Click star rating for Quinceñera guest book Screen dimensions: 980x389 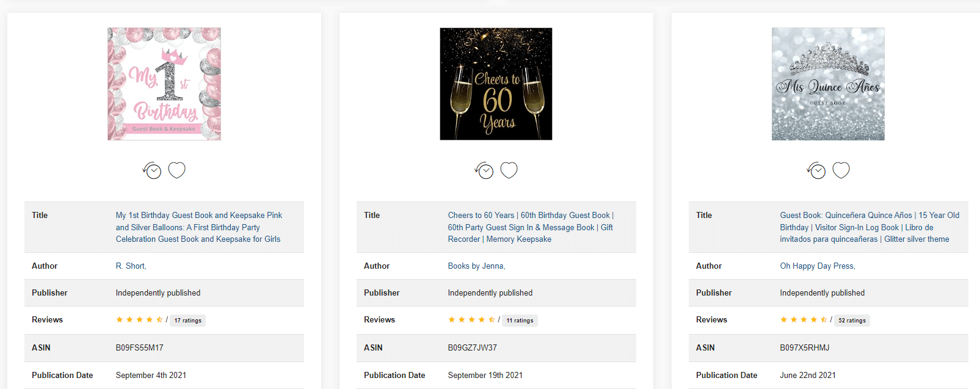[x=804, y=320]
